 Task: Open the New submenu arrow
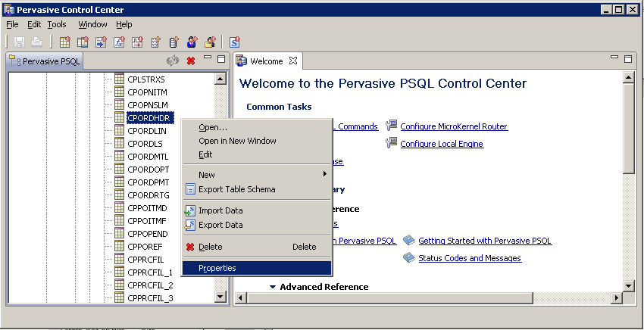(x=324, y=173)
